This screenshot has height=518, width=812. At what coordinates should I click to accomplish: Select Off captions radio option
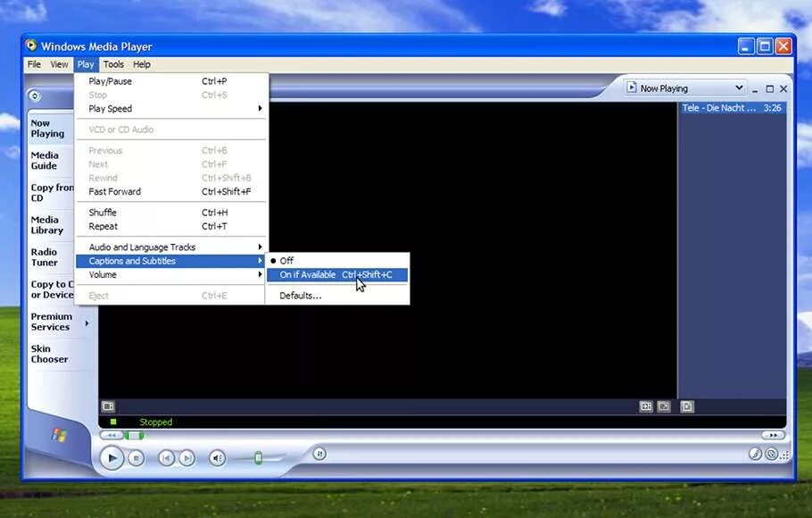pos(337,261)
